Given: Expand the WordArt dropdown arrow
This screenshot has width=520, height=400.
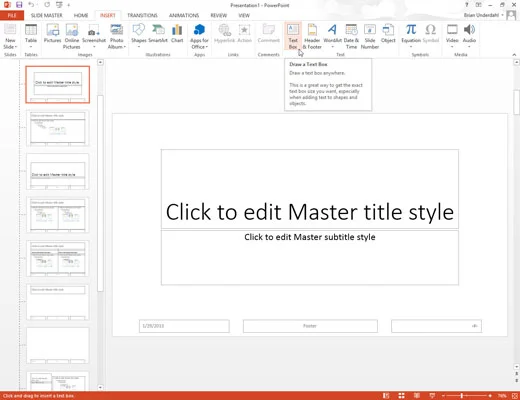Looking at the screenshot, I should [332, 47].
